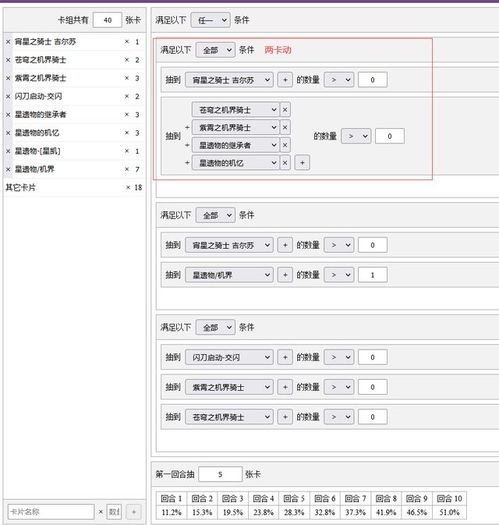Click the 回合 1 column header

pyautogui.click(x=171, y=499)
